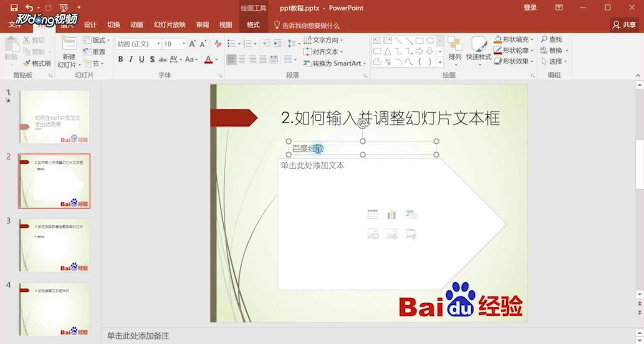The image size is (644, 344).
Task: Open Design (设计) tab
Action: click(x=90, y=25)
